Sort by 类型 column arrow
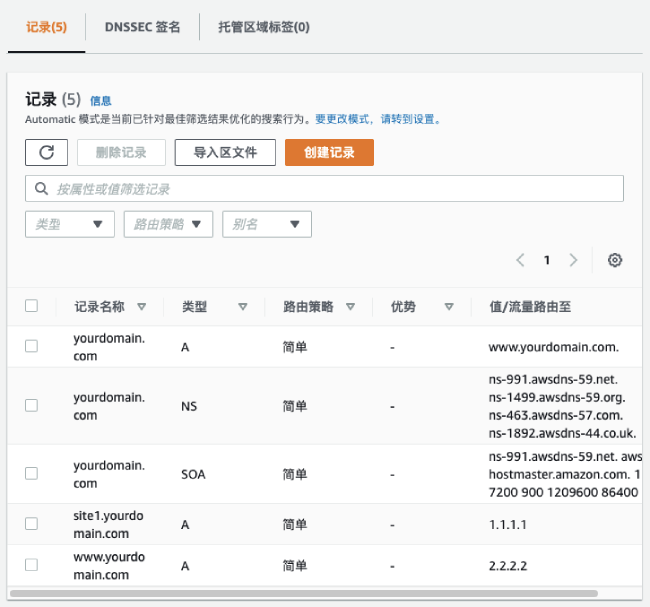The image size is (650, 607). (242, 307)
